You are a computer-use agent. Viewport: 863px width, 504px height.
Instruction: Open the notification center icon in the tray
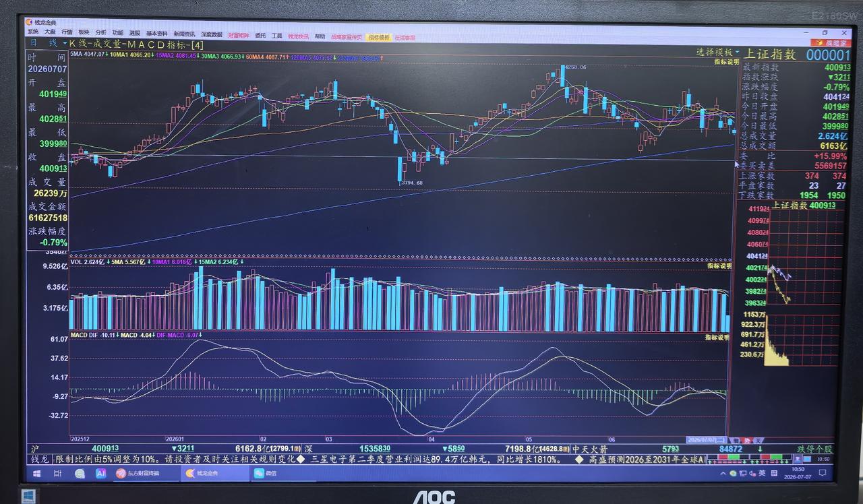823,474
